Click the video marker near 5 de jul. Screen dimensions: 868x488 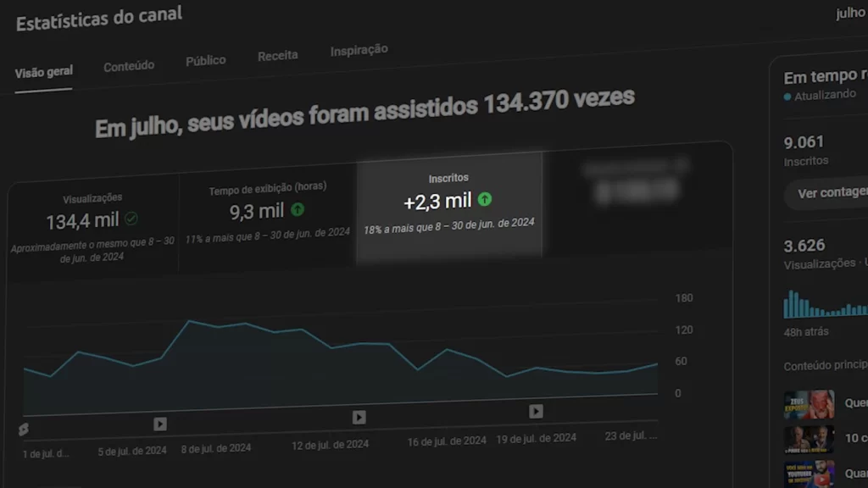(x=160, y=424)
